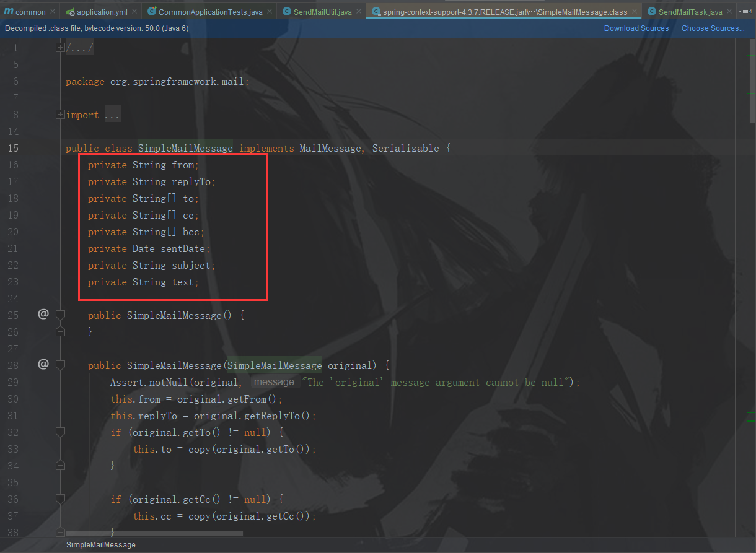Collapse the copy constructor on line 28
The image size is (756, 553).
tap(60, 365)
